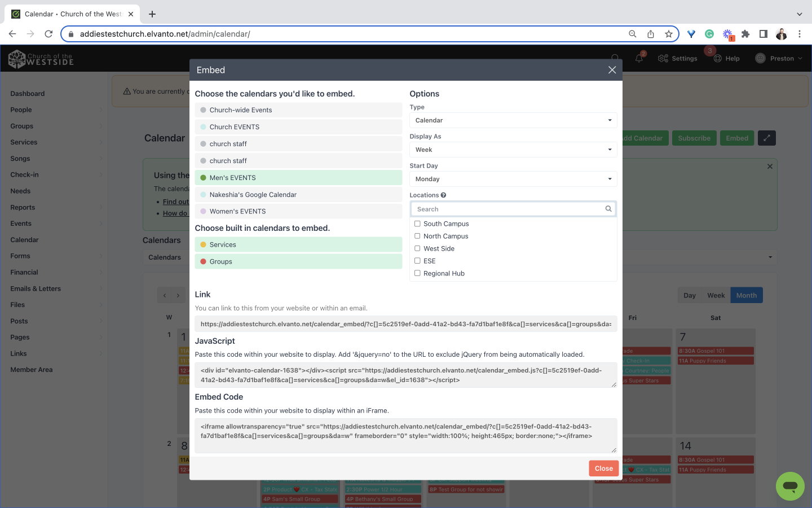Check the North Campus location

click(417, 236)
